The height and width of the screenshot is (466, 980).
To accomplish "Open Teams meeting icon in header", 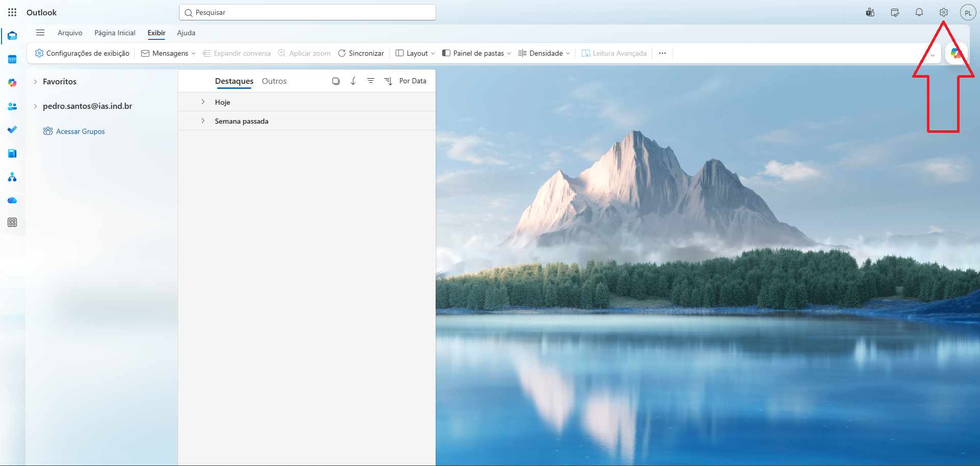I will [870, 12].
